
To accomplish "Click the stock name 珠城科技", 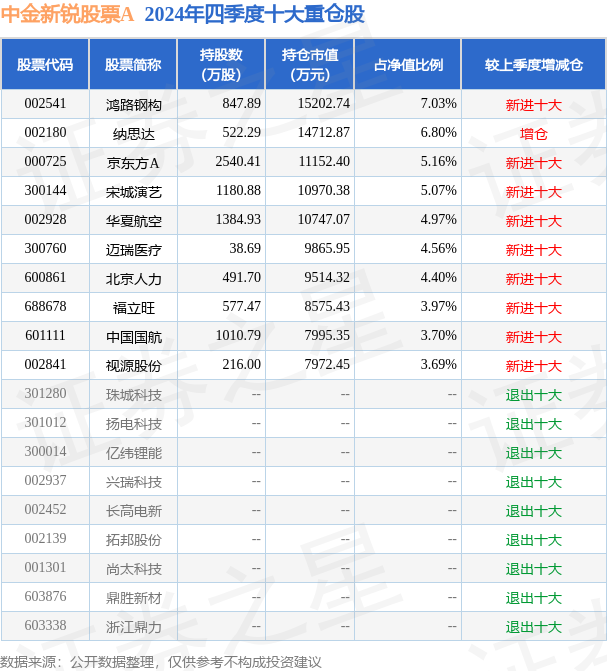I will pos(134,395).
